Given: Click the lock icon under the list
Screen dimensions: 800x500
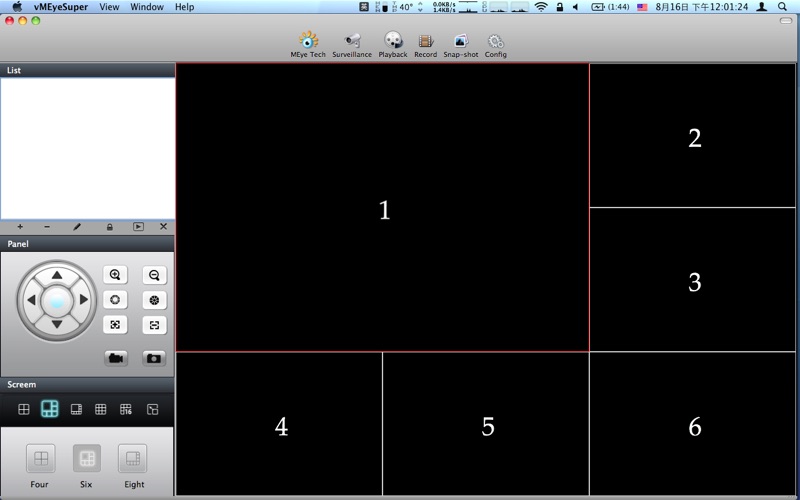Looking at the screenshot, I should click(x=110, y=227).
